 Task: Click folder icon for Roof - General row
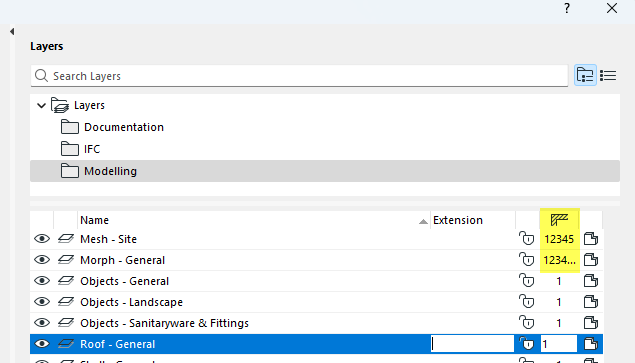pyautogui.click(x=591, y=344)
